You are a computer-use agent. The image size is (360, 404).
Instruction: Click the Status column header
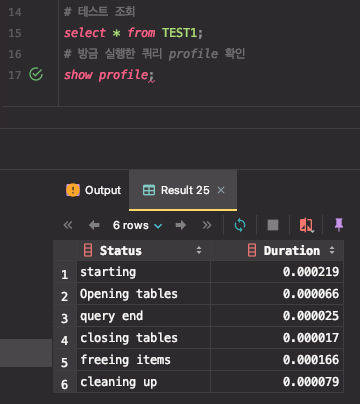click(x=144, y=250)
